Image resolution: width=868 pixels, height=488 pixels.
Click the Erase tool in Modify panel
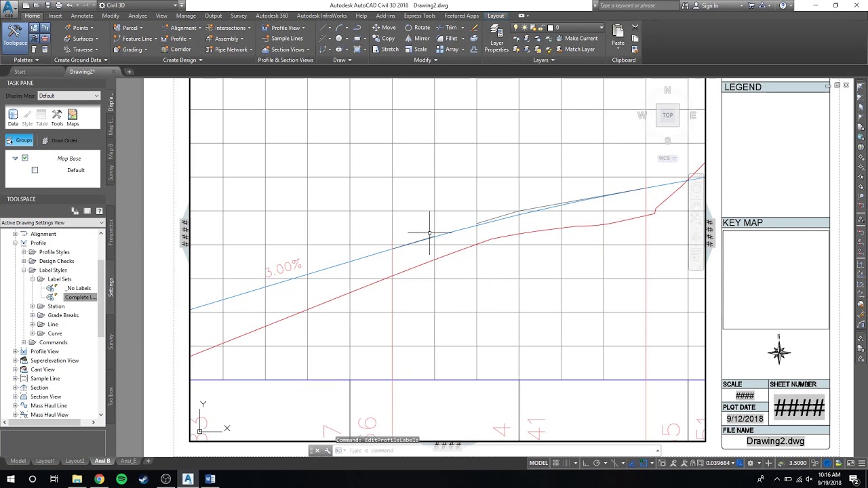click(475, 28)
